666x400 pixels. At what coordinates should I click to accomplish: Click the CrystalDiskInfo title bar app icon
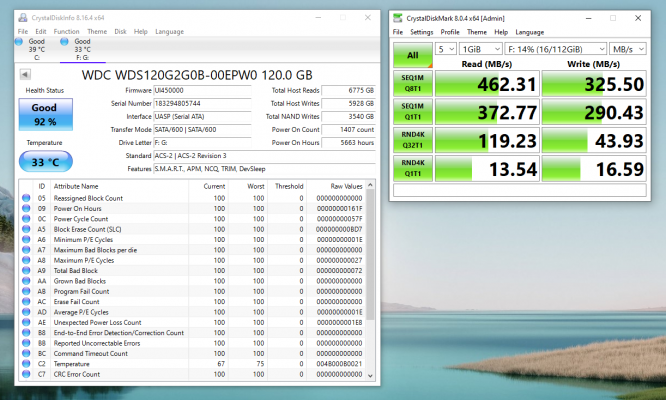(23, 18)
